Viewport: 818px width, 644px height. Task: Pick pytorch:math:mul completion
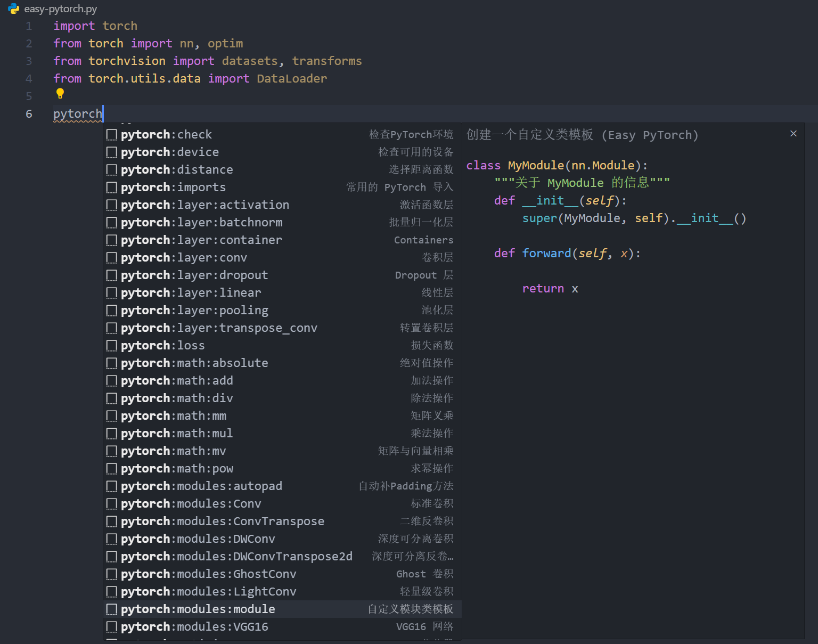(282, 434)
